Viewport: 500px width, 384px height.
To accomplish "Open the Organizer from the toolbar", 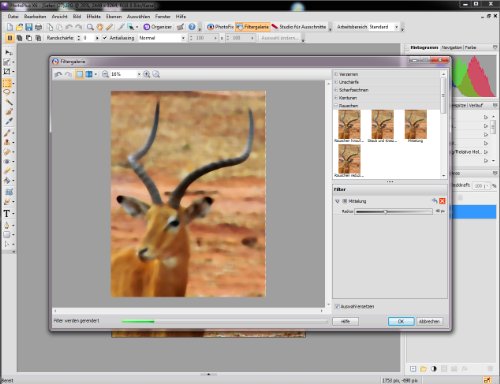I will [x=158, y=27].
